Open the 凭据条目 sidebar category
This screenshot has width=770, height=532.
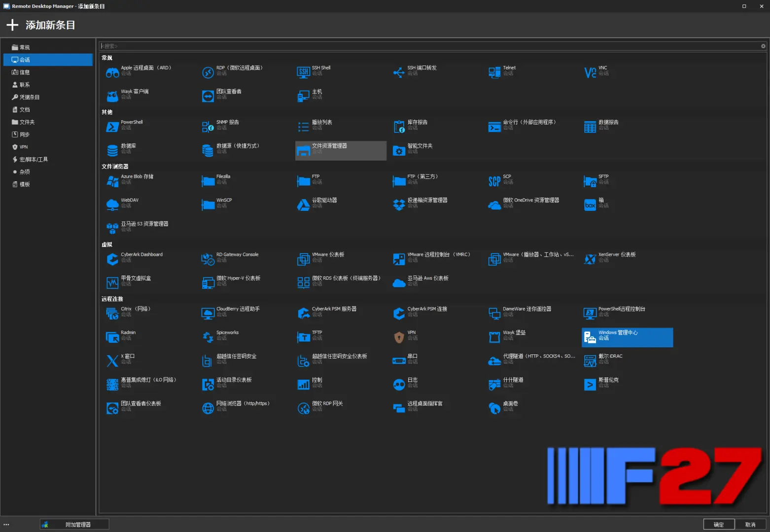(x=48, y=97)
